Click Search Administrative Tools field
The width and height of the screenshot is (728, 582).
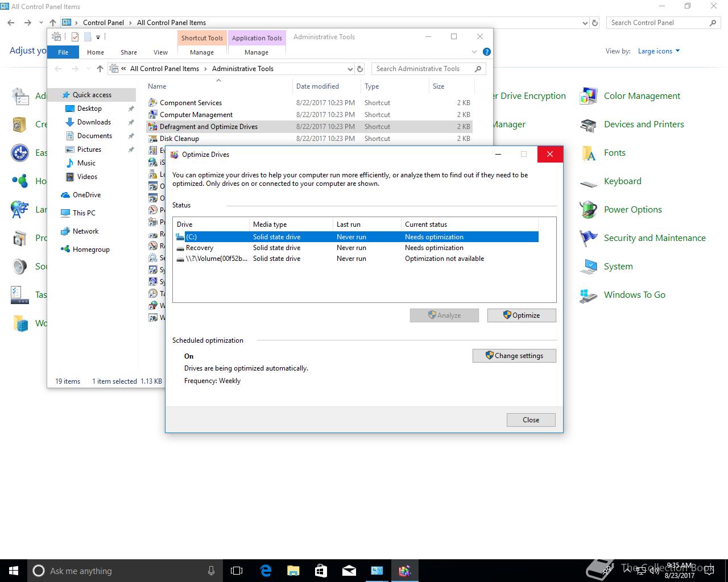[429, 69]
